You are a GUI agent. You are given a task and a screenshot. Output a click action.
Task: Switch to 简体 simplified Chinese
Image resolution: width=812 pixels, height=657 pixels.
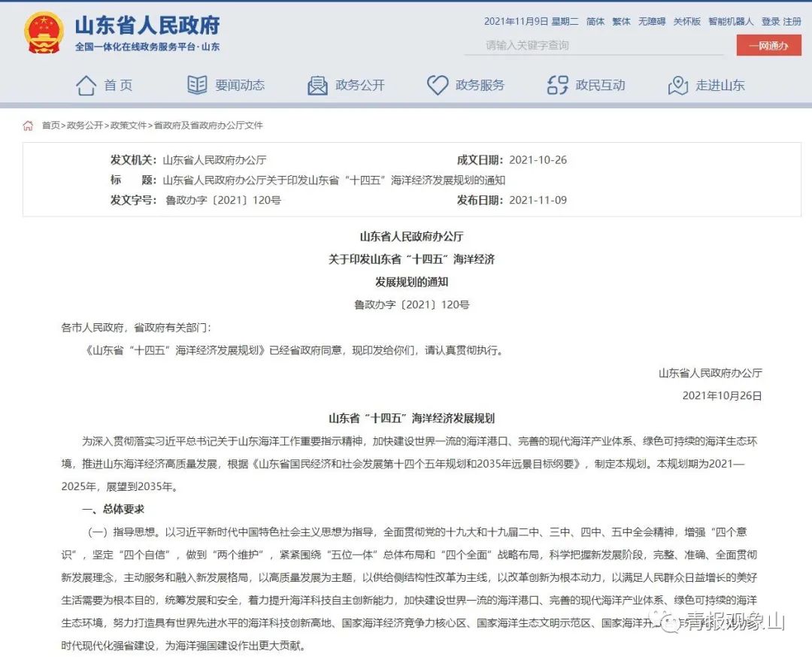pyautogui.click(x=595, y=22)
